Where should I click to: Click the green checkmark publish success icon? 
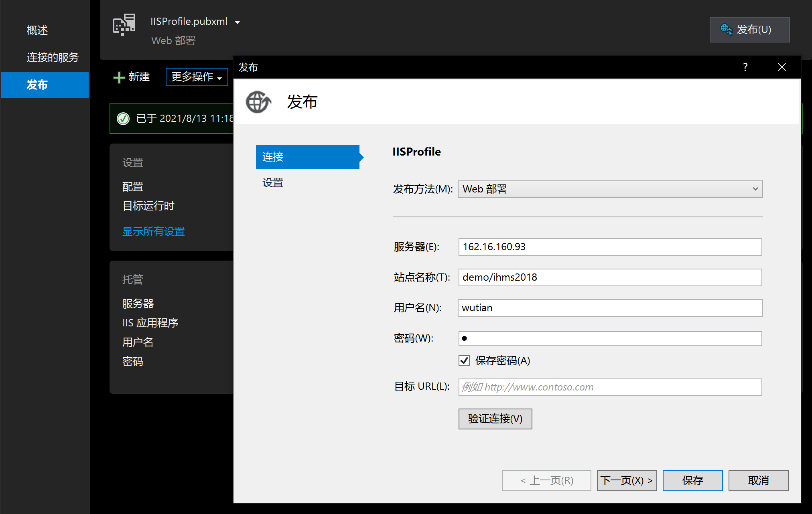coord(123,119)
